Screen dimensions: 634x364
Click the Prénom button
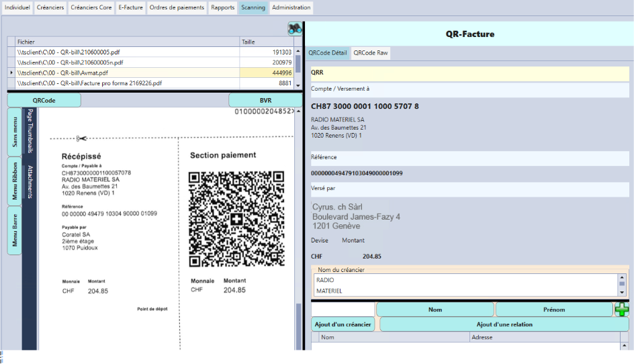(x=554, y=310)
